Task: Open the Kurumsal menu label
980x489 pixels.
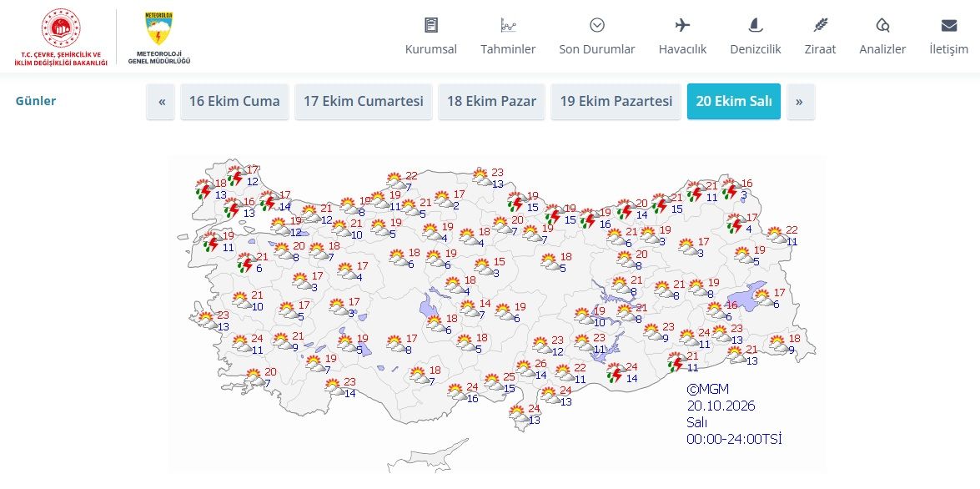Action: coord(430,49)
